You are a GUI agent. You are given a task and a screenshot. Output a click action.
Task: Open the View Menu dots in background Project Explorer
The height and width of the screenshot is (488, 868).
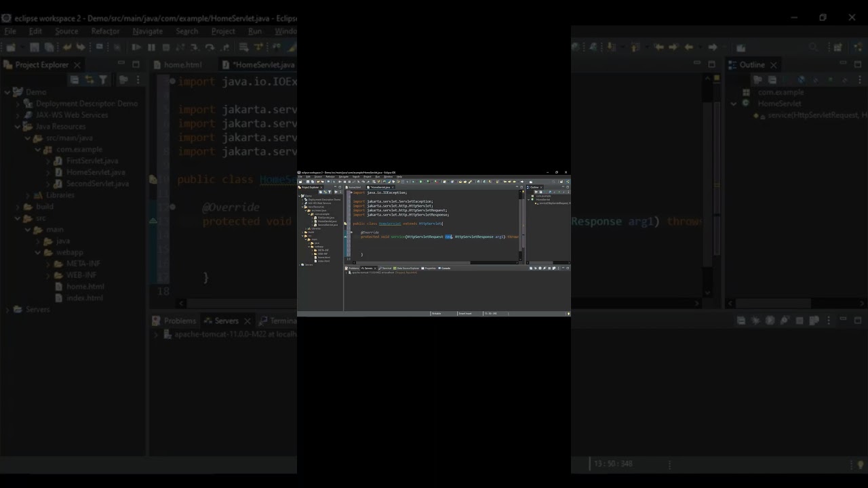[138, 80]
